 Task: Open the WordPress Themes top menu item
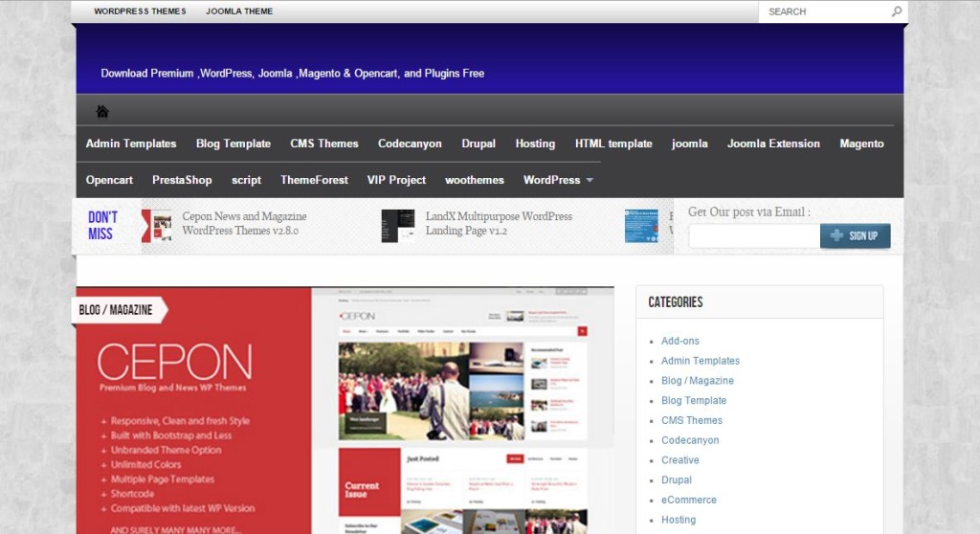(140, 11)
